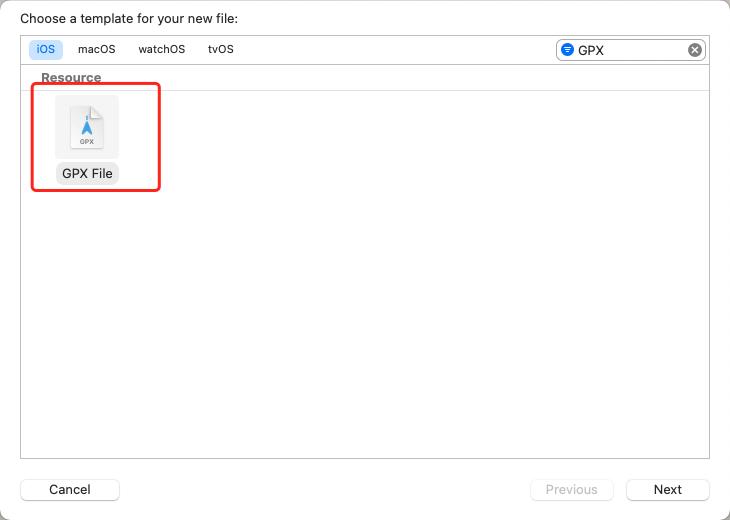This screenshot has width=730, height=520.
Task: Switch to the iOS platform tab
Action: click(46, 49)
